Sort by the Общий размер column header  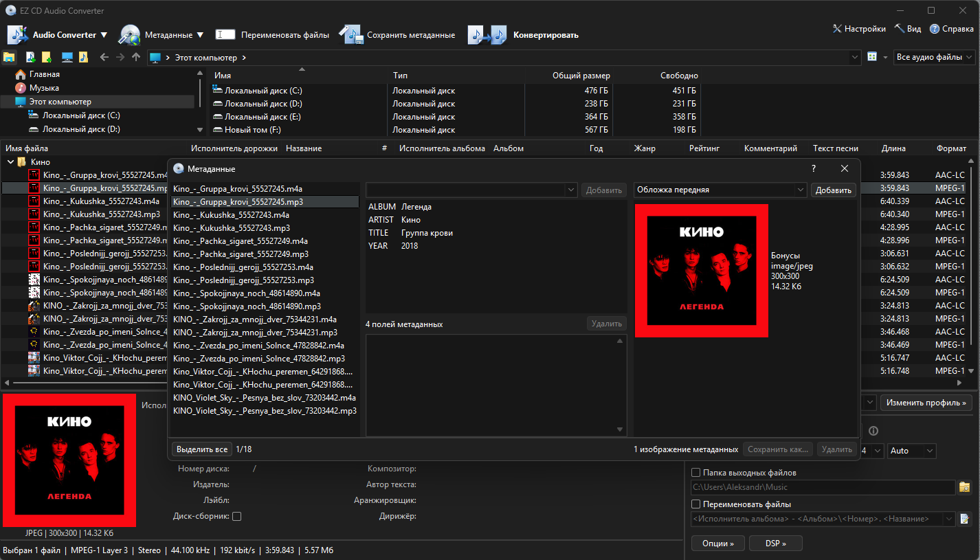tap(581, 76)
